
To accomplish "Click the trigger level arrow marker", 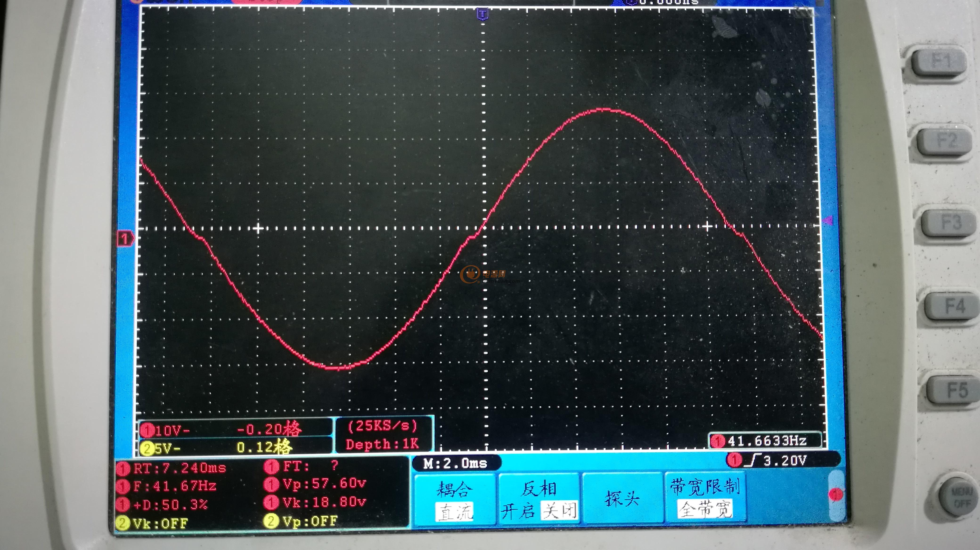I will pyautogui.click(x=828, y=220).
